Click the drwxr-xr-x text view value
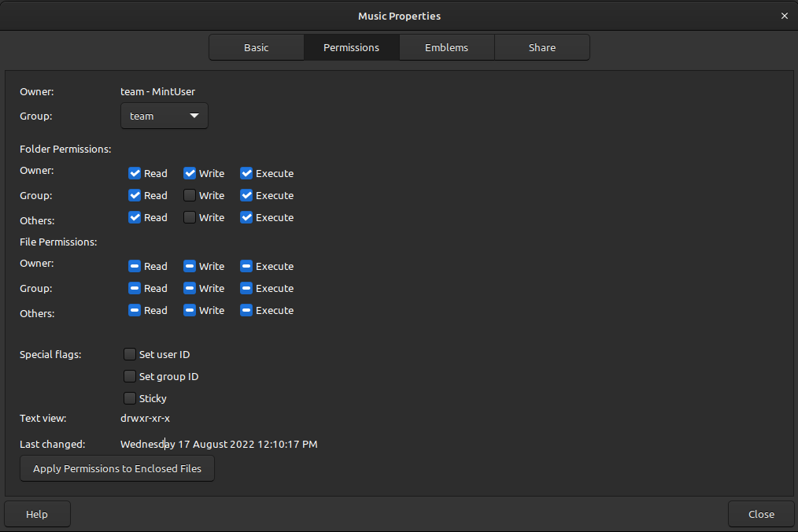The image size is (798, 532). tap(146, 418)
